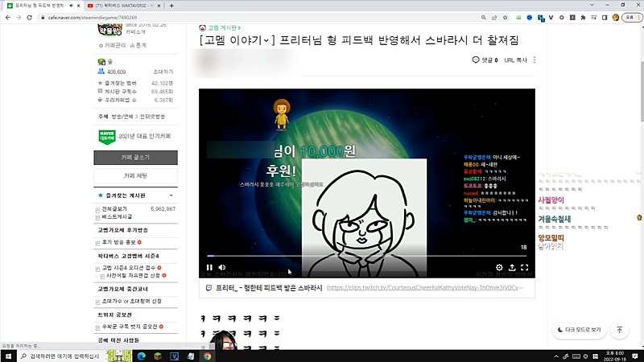644x362 pixels.
Task: Close the Naver cafe tab
Action: click(78, 6)
